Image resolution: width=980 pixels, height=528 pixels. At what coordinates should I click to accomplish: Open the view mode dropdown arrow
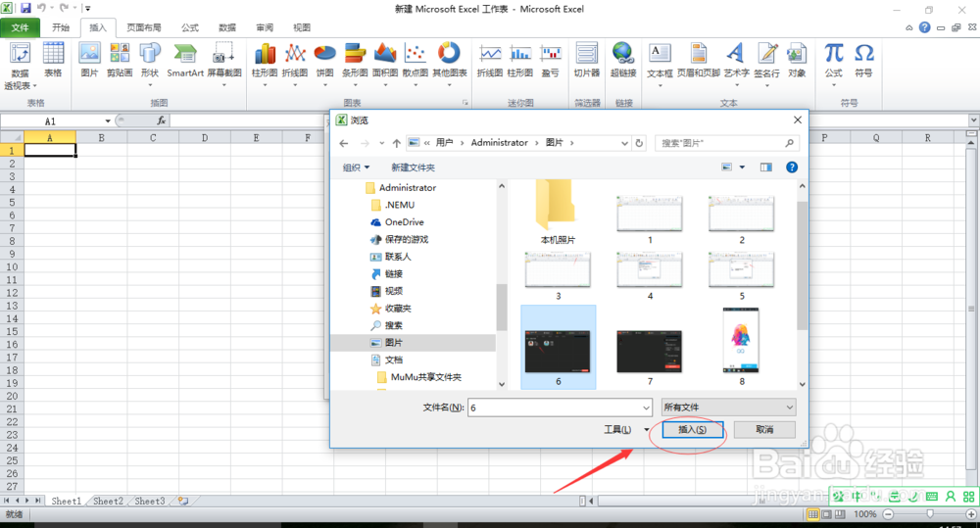(742, 168)
